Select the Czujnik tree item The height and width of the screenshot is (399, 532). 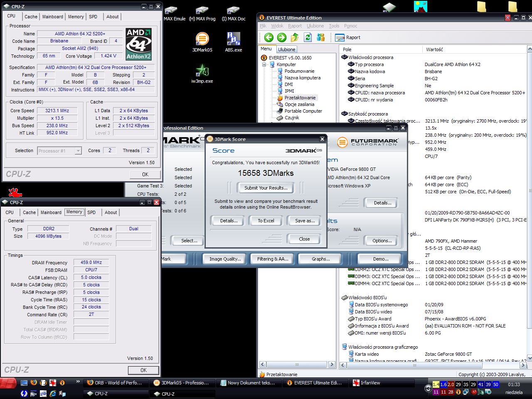click(x=292, y=118)
